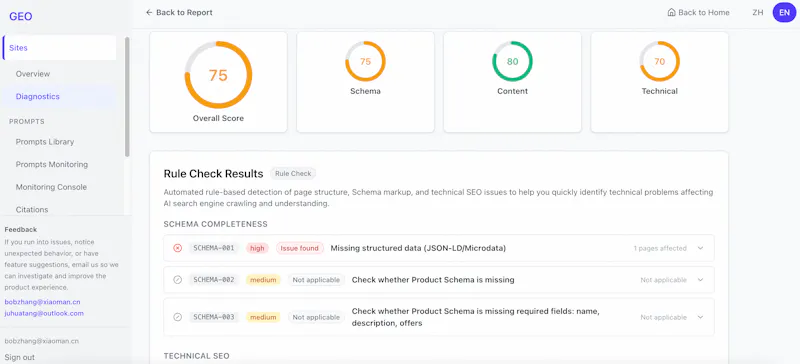Expand the SCHEMA-002 rule details chevron
This screenshot has width=800, height=364.
coord(701,280)
